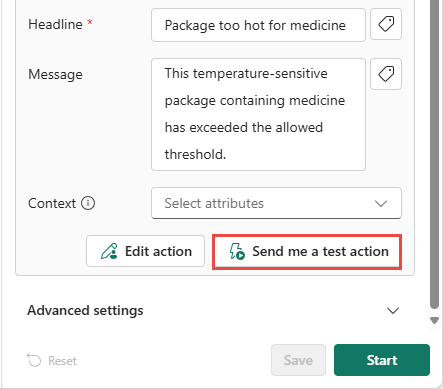
Task: Click the Reset circular arrow icon
Action: (34, 360)
